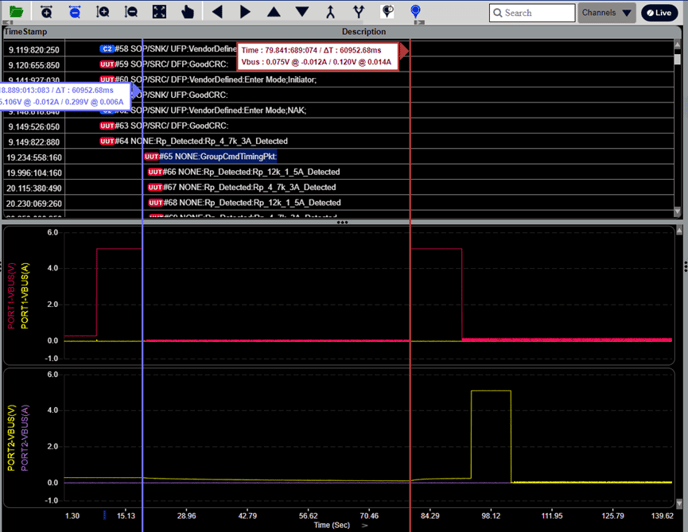Screen dimensions: 688x532
Task: Click the red marker info tooltip
Action: [317, 56]
